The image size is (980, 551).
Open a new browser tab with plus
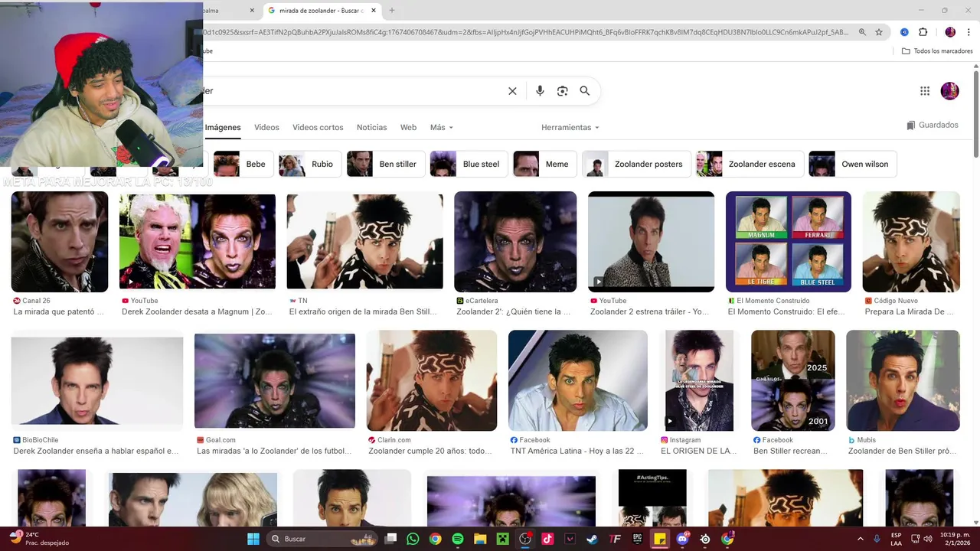[392, 11]
